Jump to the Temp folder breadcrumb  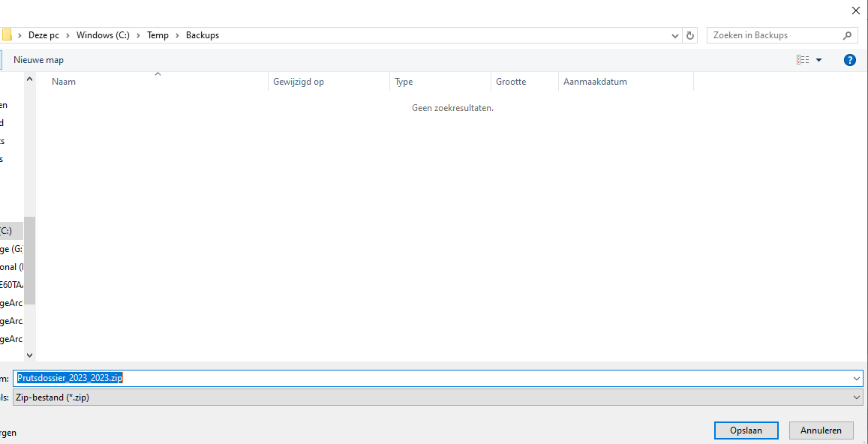click(x=158, y=35)
